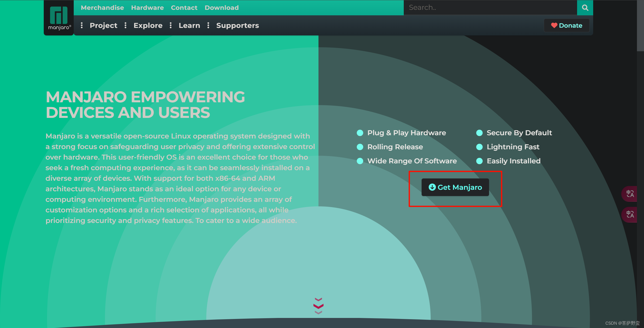Open the Explore dropdown menu

tap(148, 25)
